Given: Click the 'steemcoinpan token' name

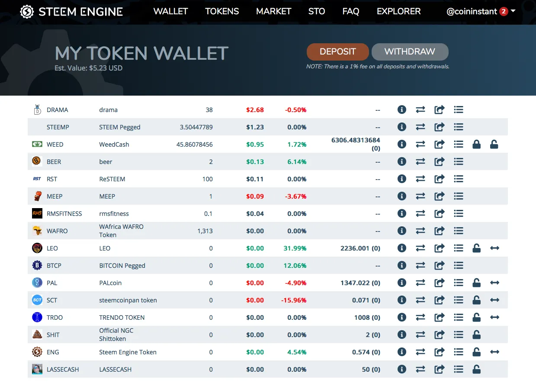Looking at the screenshot, I should pos(128,300).
